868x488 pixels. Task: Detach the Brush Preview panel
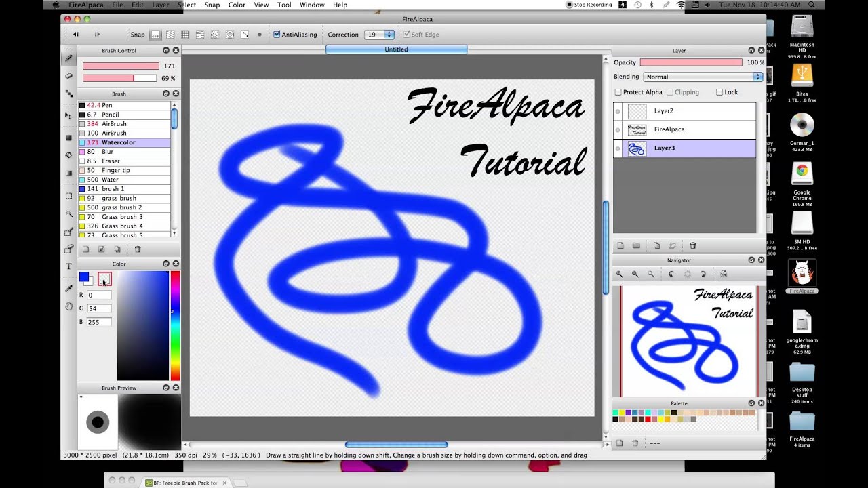tap(166, 388)
